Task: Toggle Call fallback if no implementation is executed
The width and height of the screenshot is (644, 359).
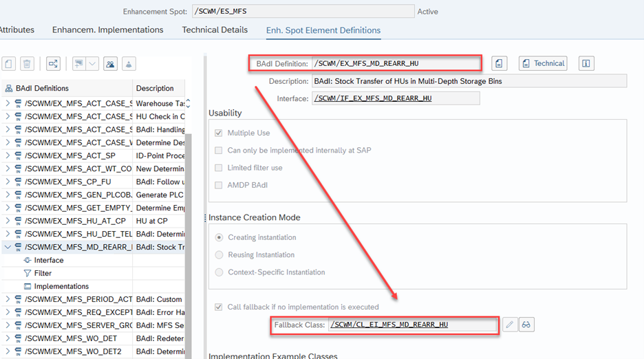Action: coord(219,307)
